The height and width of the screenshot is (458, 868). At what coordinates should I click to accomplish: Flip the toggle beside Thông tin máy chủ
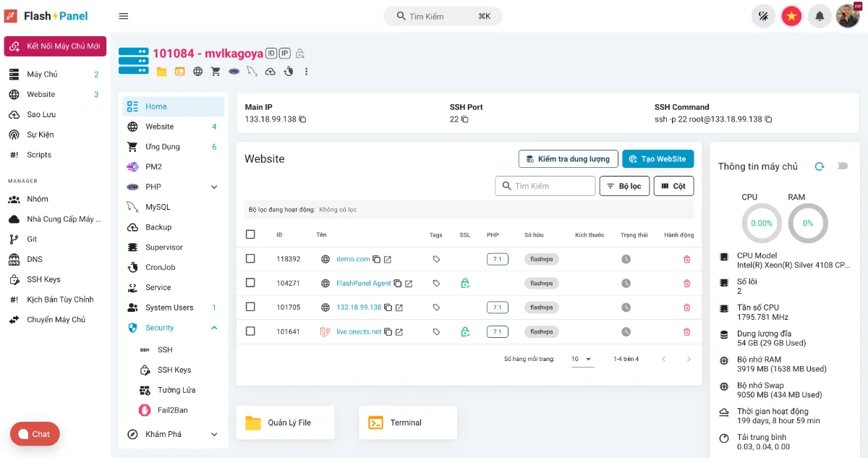(x=842, y=166)
